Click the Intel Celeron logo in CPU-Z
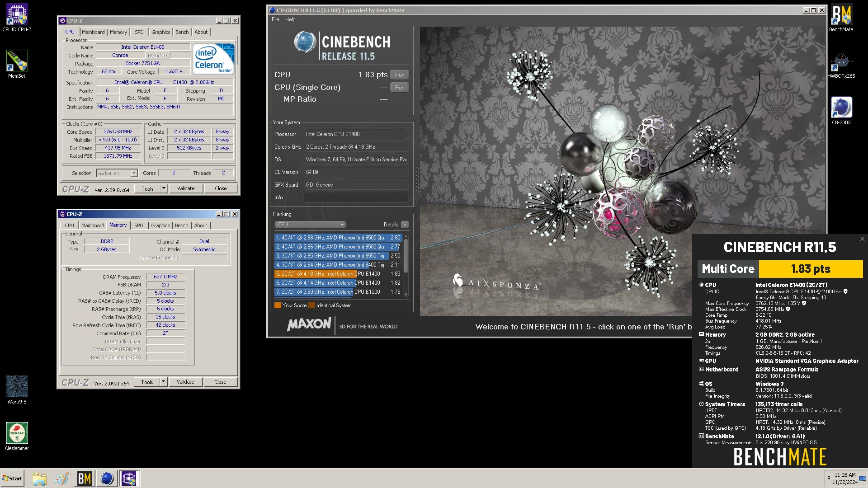 (213, 59)
